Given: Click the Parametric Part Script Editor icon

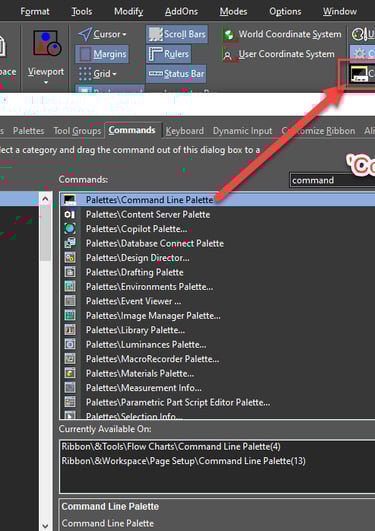Looking at the screenshot, I should 70,402.
